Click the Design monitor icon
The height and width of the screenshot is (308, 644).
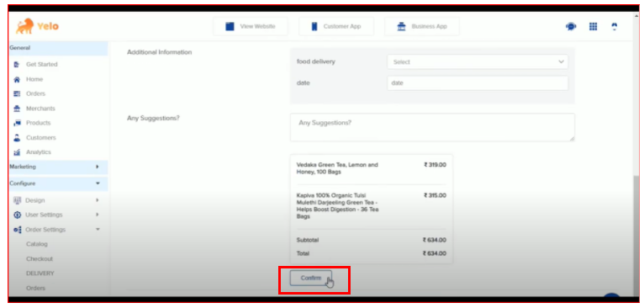[17, 200]
